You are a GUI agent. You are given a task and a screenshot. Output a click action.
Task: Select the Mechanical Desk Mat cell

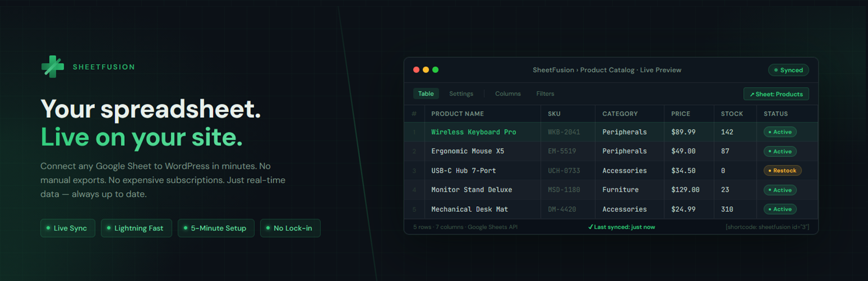469,209
